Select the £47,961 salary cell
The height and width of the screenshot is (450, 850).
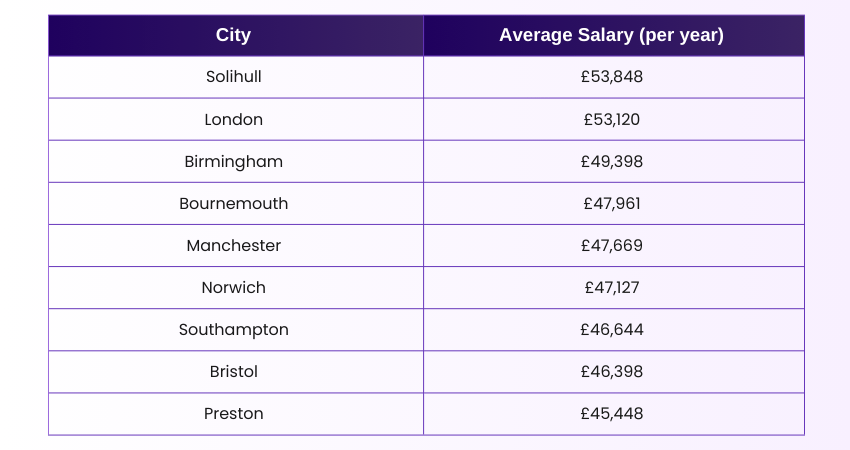[x=612, y=203]
